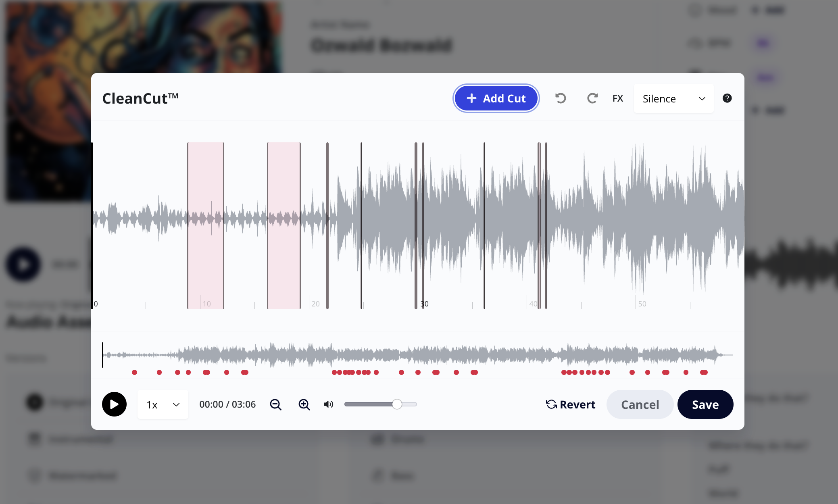838x504 pixels.
Task: Click the first red marker under overview
Action: point(134,372)
